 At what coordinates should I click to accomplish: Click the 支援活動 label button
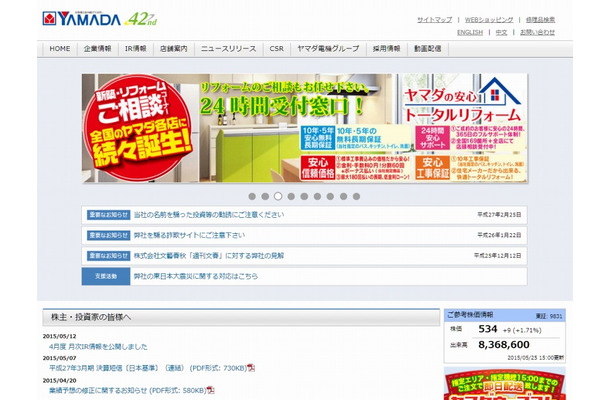(106, 276)
